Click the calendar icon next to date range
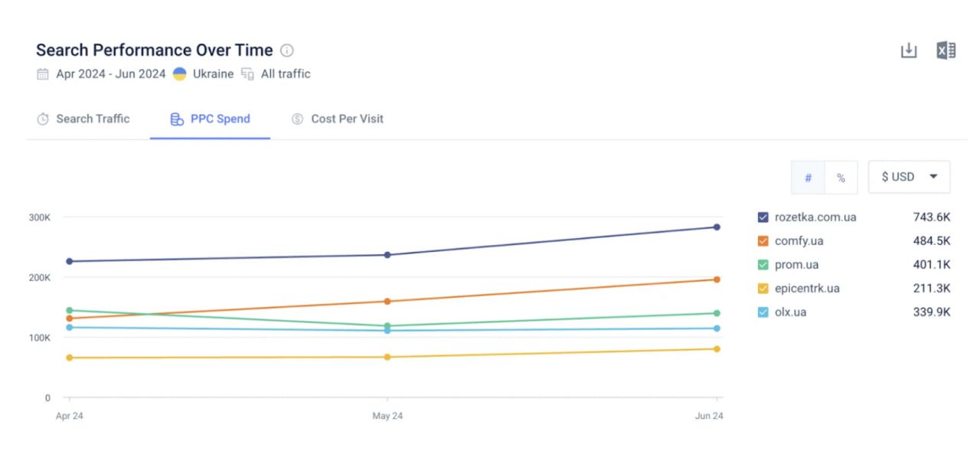This screenshot has height=451, width=980. (43, 74)
